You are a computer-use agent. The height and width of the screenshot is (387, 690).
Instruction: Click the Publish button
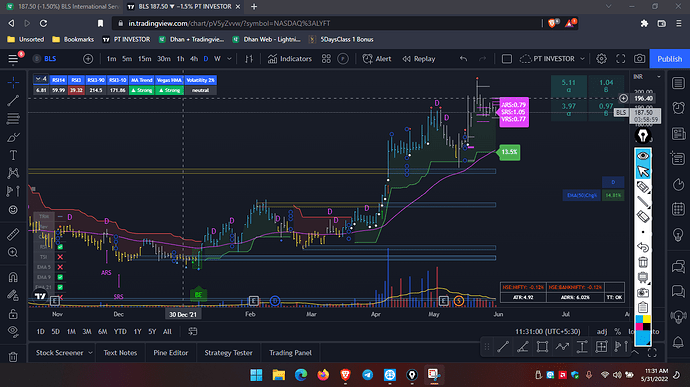tap(669, 59)
